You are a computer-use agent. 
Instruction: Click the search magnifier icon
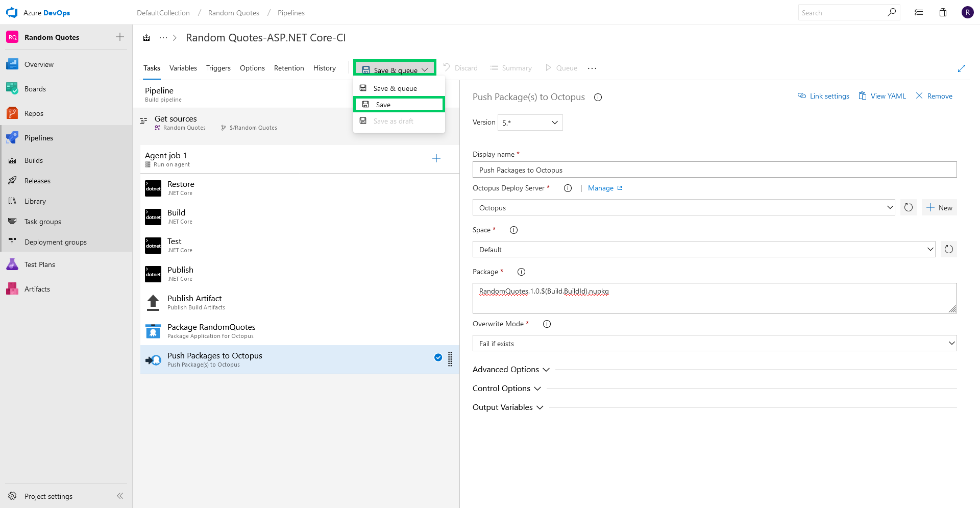tap(891, 12)
